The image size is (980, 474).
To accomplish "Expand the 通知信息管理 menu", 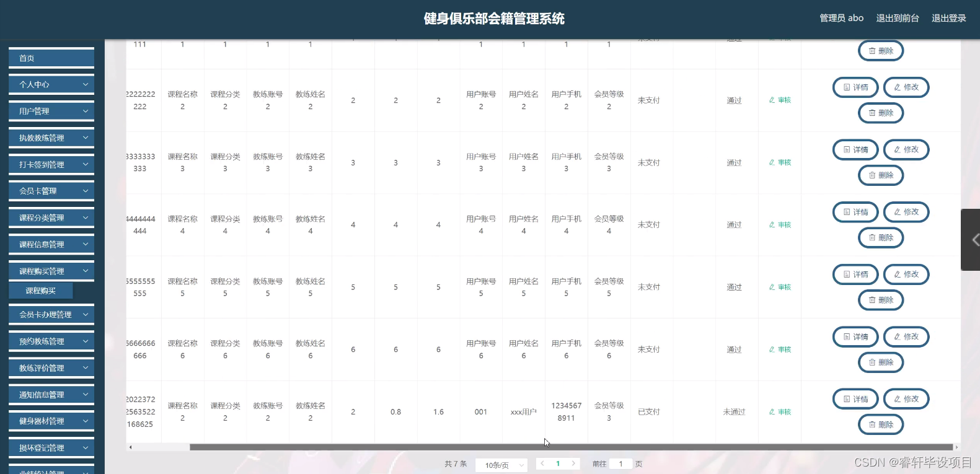I will tap(51, 395).
